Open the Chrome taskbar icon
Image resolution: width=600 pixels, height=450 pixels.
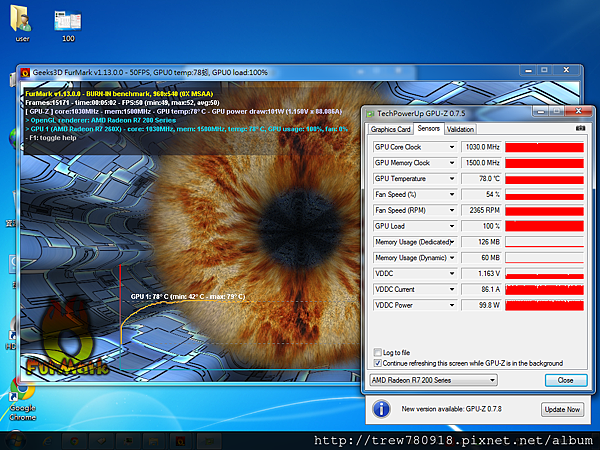(x=74, y=441)
